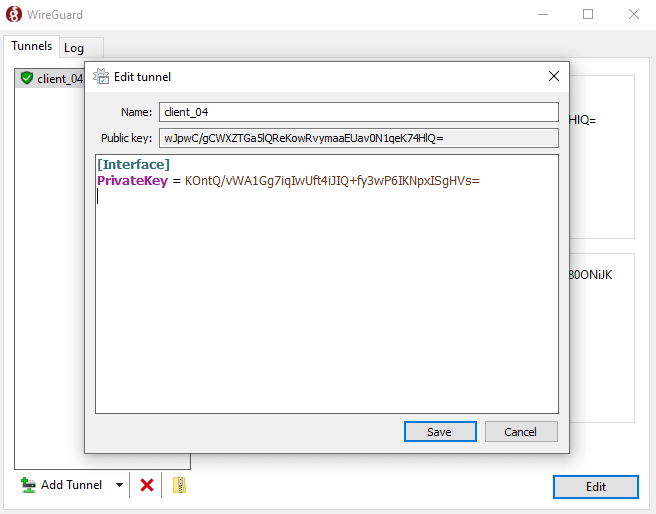Image resolution: width=656 pixels, height=514 pixels.
Task: Export all tunnels to a zip file
Action: coord(179,485)
